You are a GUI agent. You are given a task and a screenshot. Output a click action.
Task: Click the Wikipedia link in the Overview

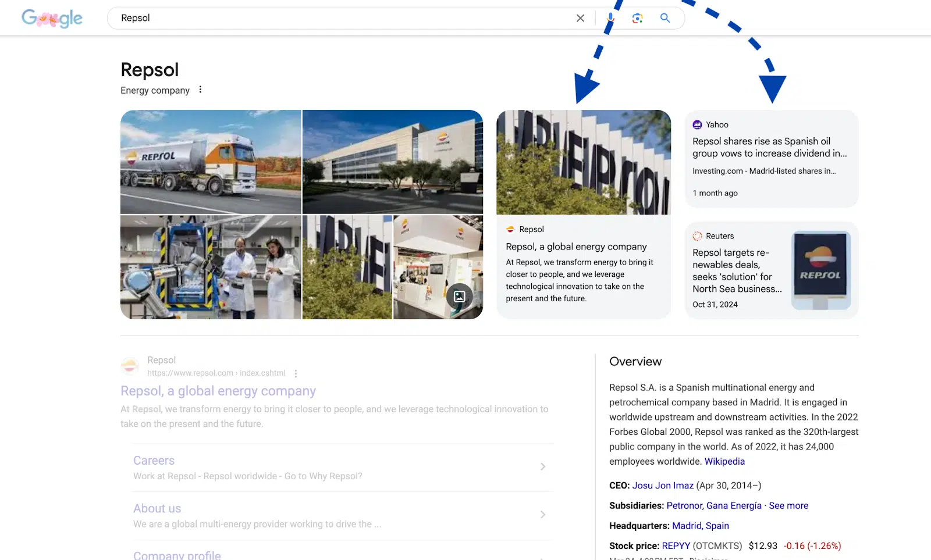724,461
